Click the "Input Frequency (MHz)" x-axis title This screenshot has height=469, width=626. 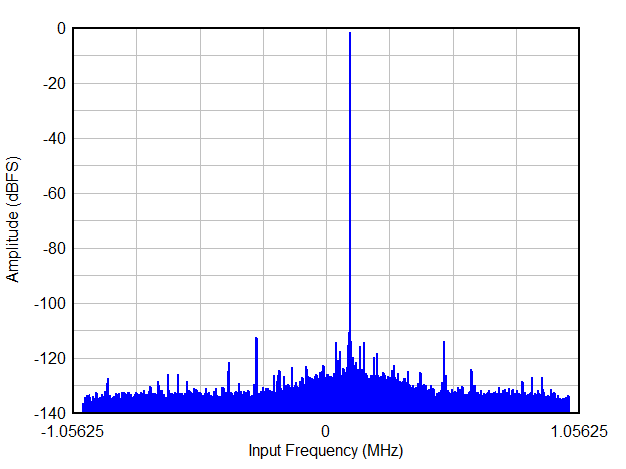point(326,451)
